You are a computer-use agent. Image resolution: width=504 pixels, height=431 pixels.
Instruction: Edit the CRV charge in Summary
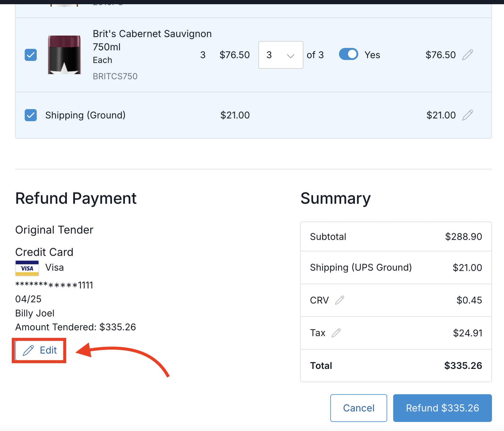(x=340, y=300)
